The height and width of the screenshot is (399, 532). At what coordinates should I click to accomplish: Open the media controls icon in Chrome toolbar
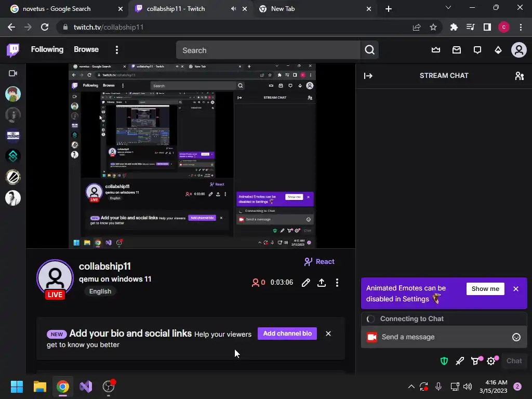point(470,27)
